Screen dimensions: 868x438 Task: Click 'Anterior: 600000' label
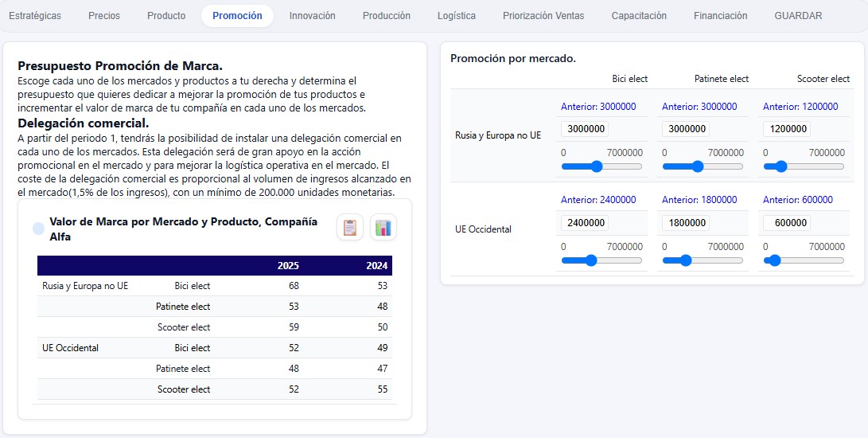(798, 200)
